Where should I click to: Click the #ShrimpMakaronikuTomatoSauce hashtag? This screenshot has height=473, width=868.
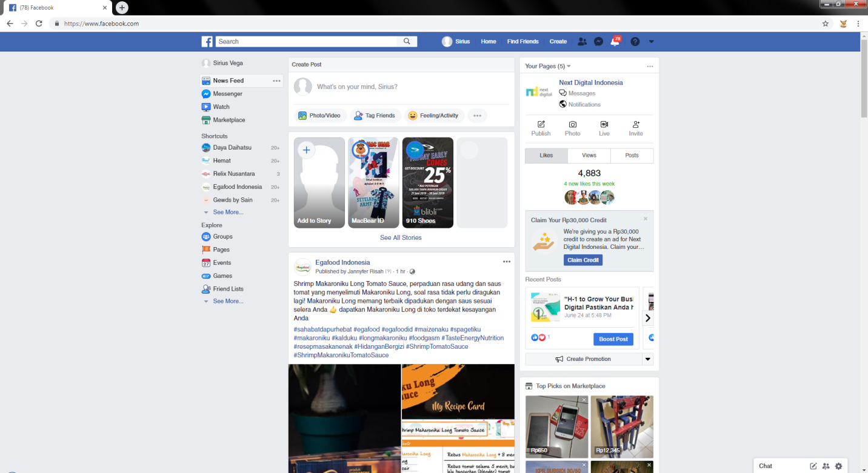(341, 355)
